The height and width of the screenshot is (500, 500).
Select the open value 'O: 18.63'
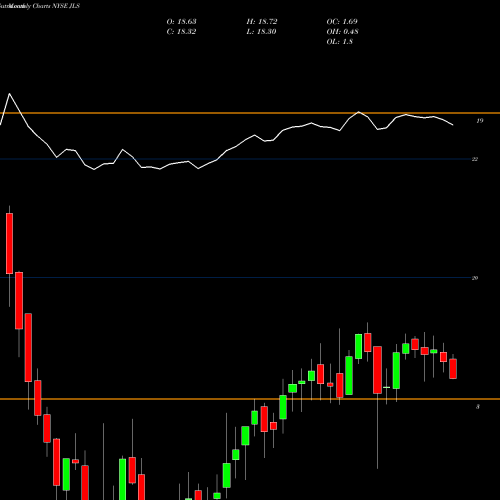pyautogui.click(x=181, y=22)
